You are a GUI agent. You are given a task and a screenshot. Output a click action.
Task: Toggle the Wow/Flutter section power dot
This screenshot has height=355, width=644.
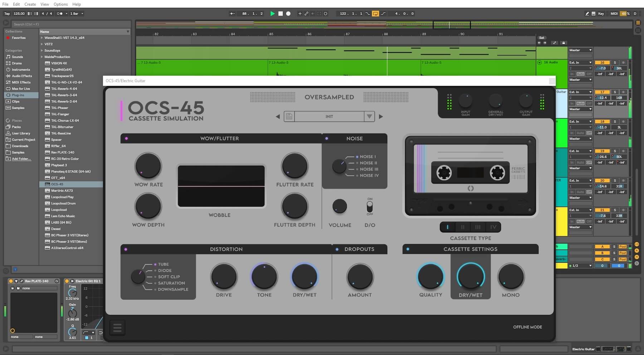point(126,138)
